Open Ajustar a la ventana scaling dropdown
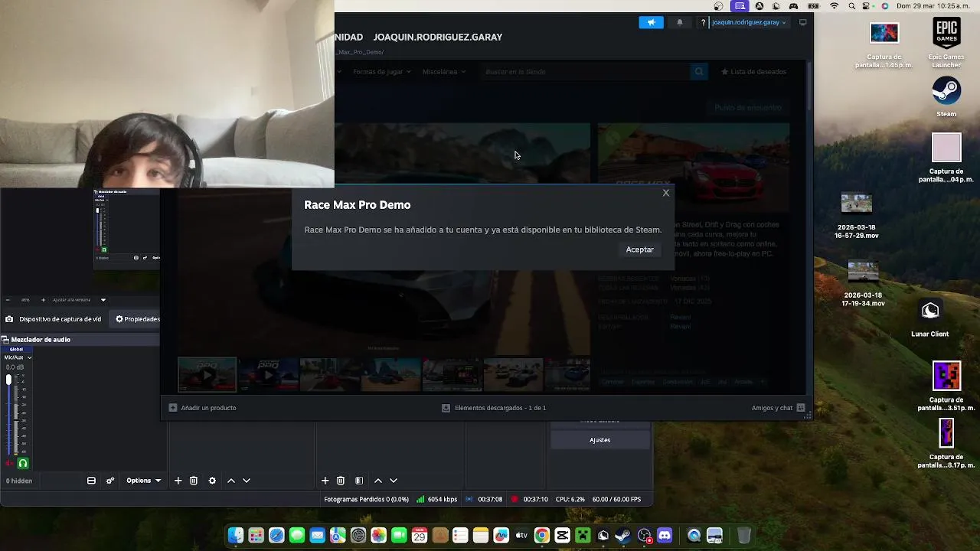 (80, 300)
